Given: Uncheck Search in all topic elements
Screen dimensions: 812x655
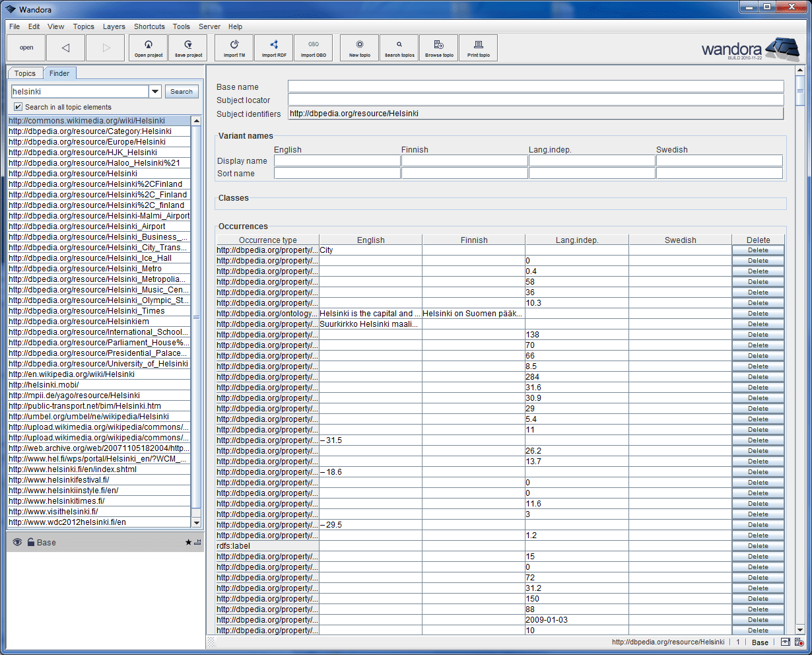Looking at the screenshot, I should click(17, 106).
